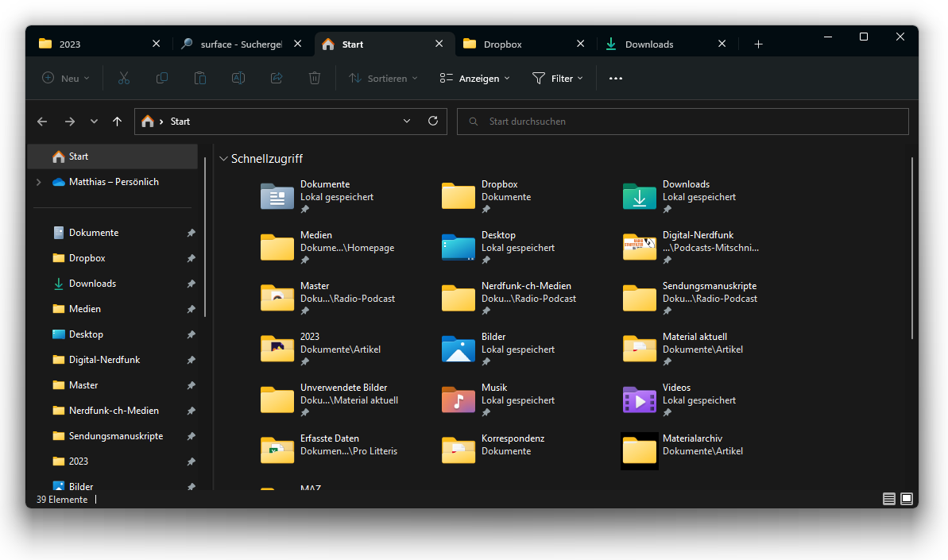The width and height of the screenshot is (948, 560).
Task: Switch to details list view in status bar
Action: (x=888, y=499)
